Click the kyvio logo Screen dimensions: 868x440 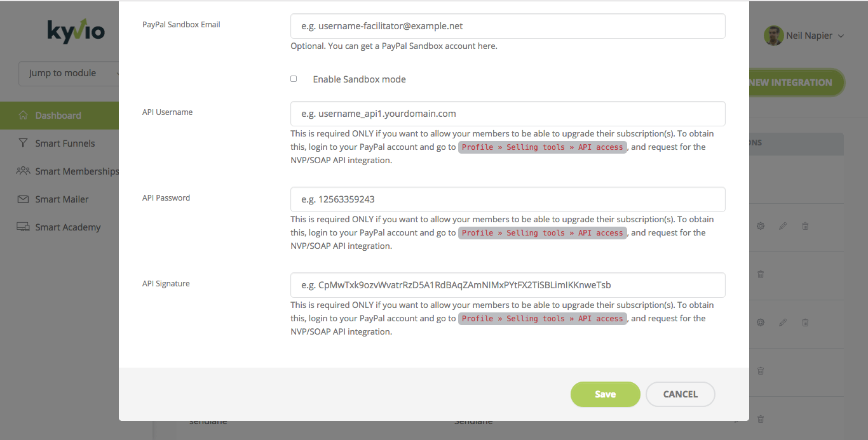(x=76, y=30)
